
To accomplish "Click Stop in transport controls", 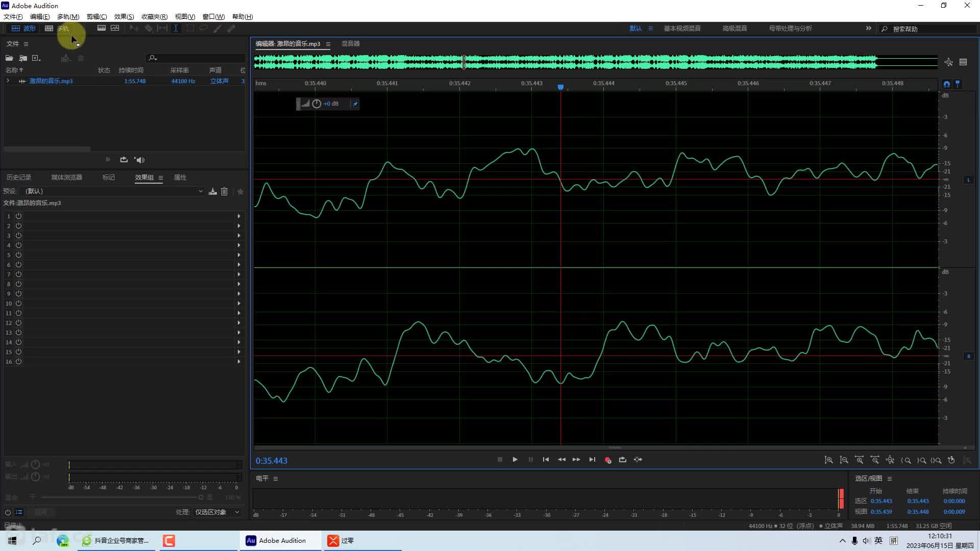I will pos(500,460).
